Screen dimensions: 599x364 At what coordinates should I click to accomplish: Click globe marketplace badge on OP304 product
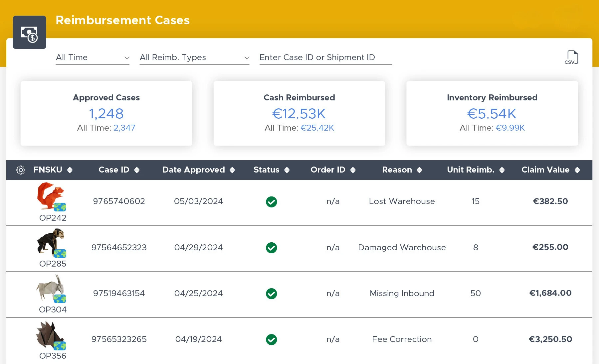click(x=60, y=299)
